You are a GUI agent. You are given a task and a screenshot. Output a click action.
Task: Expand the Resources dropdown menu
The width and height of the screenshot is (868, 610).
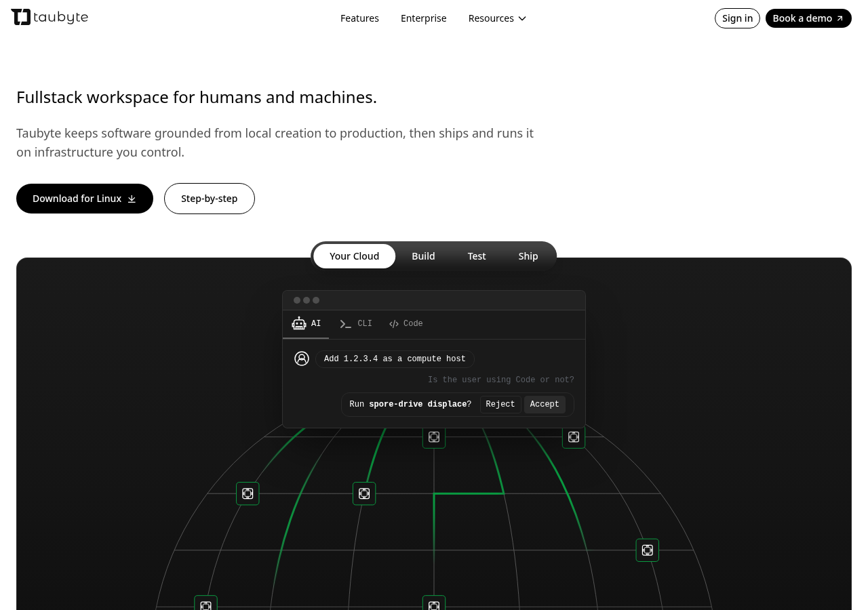(x=497, y=18)
